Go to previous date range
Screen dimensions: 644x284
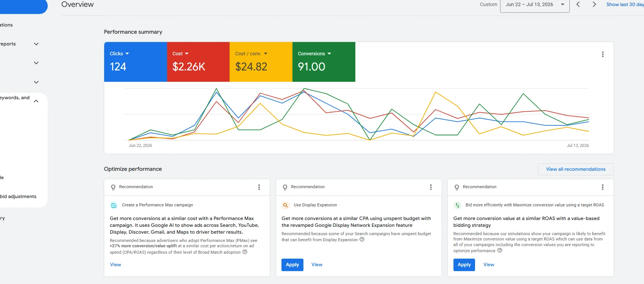pyautogui.click(x=578, y=5)
